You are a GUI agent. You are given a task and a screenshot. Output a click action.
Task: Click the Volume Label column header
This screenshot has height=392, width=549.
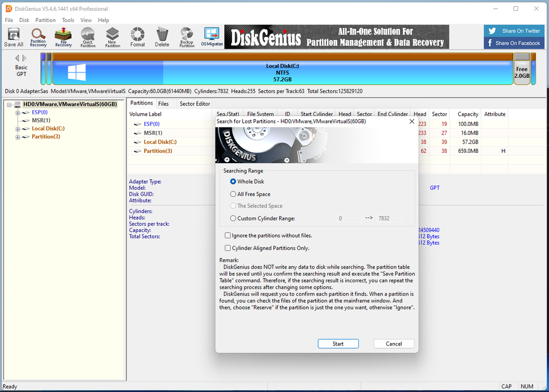point(170,114)
